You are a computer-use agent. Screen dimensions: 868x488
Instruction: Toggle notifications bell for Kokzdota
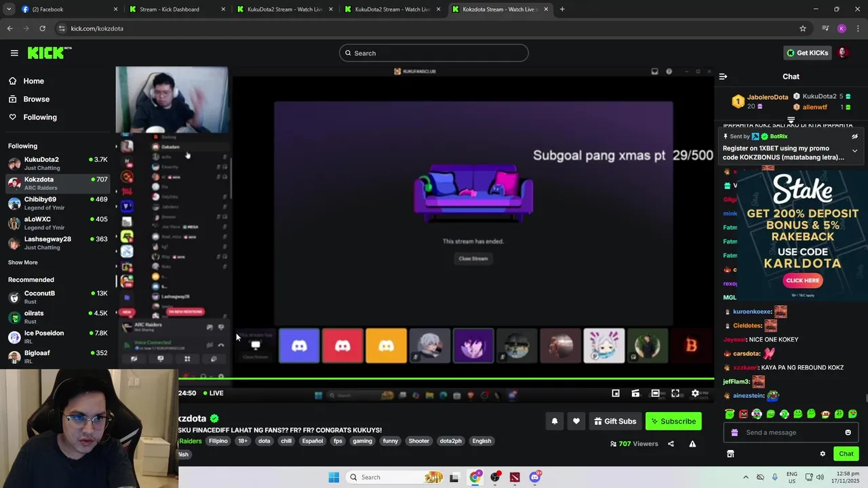(x=554, y=421)
